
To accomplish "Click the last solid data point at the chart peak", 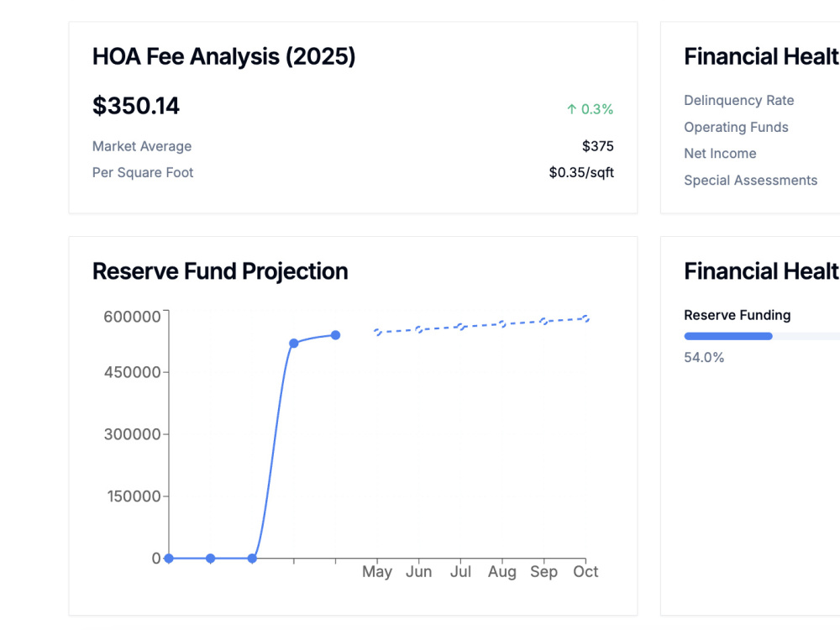I will [335, 335].
